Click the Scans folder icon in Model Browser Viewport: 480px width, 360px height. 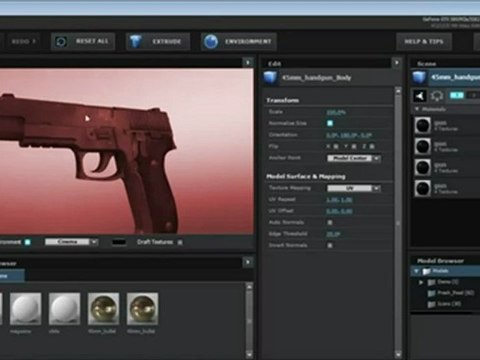pos(432,304)
